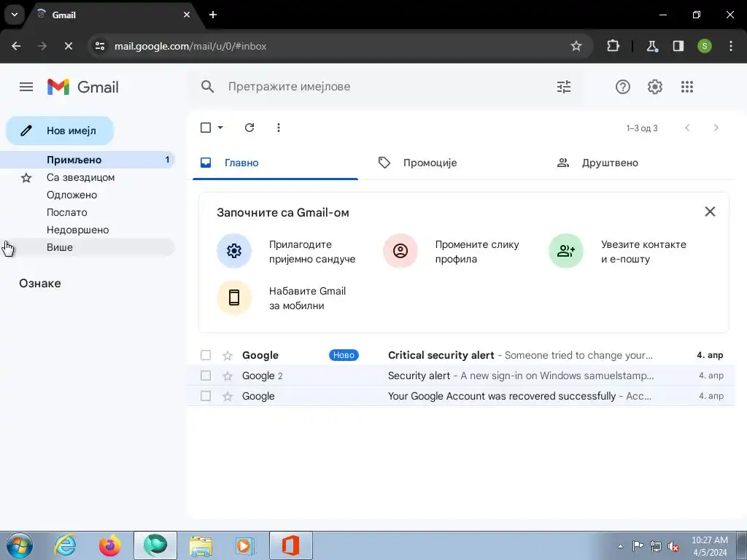747x560 pixels.
Task: Open the Примљено inbox folder
Action: tap(88, 160)
